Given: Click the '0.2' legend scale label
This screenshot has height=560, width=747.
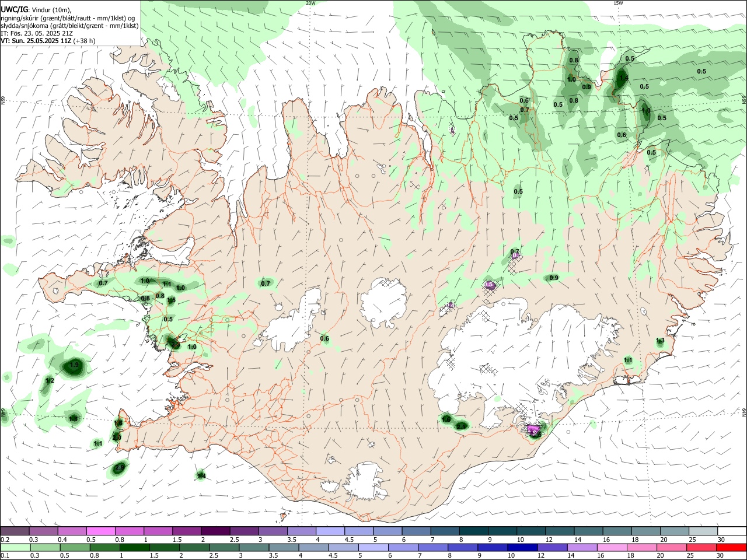Looking at the screenshot, I should pos(5,540).
